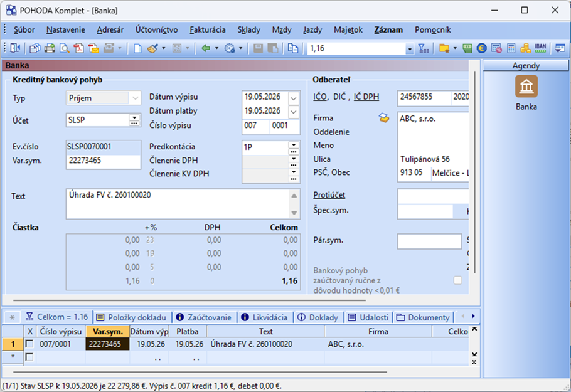Screen dimensions: 571x392
Task: Click the gear toolbar icon
Action: click(x=230, y=48)
